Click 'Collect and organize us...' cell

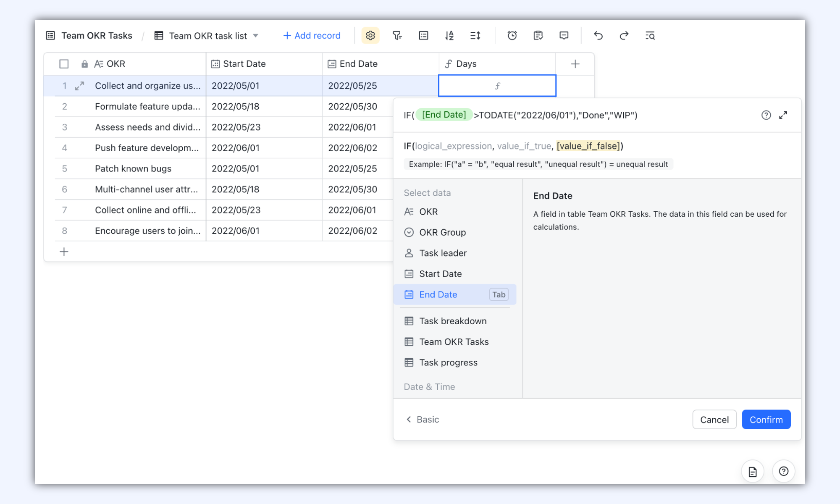pos(148,86)
